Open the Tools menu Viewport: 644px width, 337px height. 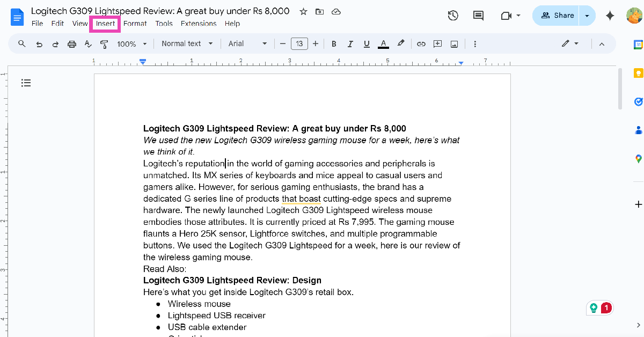pyautogui.click(x=164, y=24)
